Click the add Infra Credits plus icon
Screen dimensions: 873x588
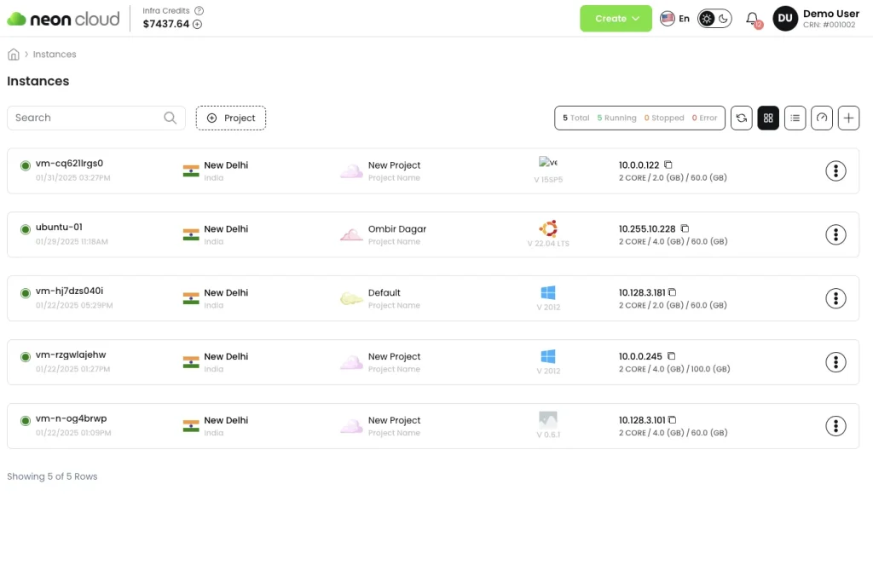(x=197, y=25)
